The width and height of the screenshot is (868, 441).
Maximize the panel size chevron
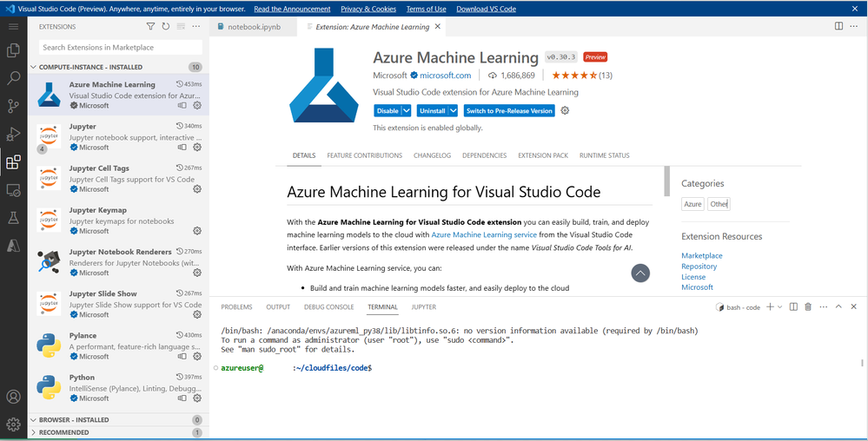[x=838, y=306]
